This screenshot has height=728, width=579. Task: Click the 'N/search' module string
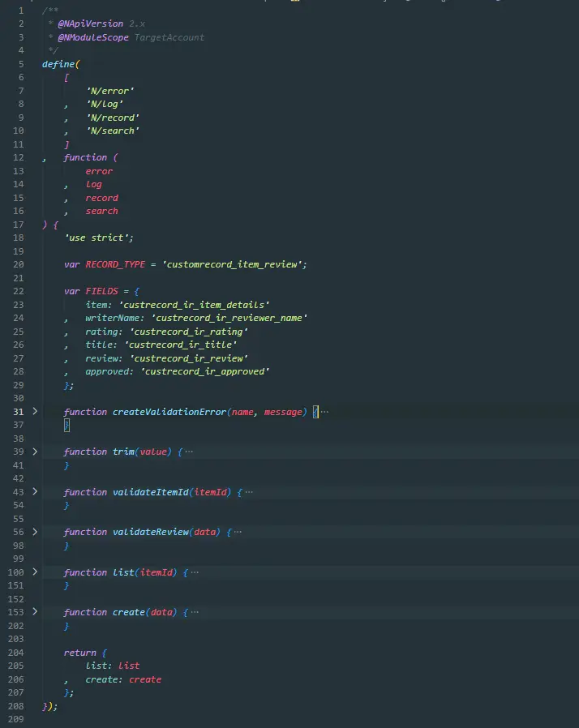coord(113,131)
